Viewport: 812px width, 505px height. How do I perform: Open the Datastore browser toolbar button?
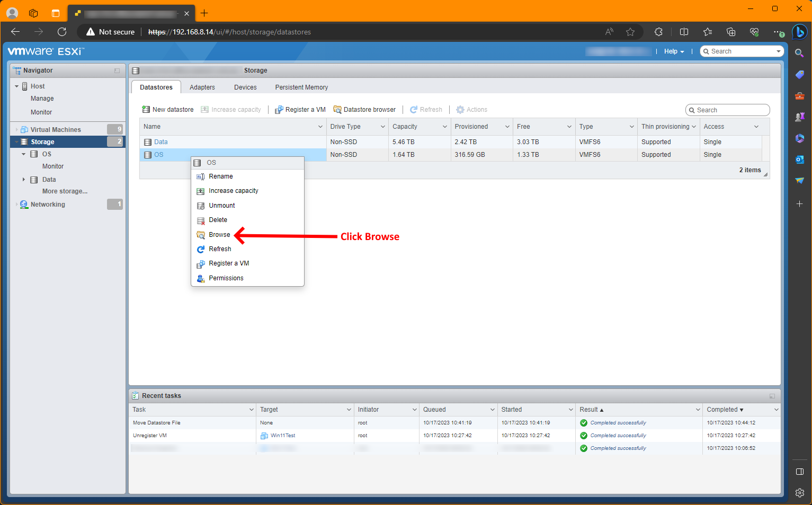coord(364,110)
